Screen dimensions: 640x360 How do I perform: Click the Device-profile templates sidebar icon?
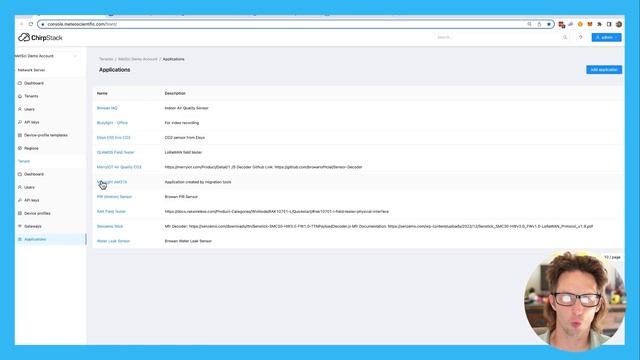[20, 135]
